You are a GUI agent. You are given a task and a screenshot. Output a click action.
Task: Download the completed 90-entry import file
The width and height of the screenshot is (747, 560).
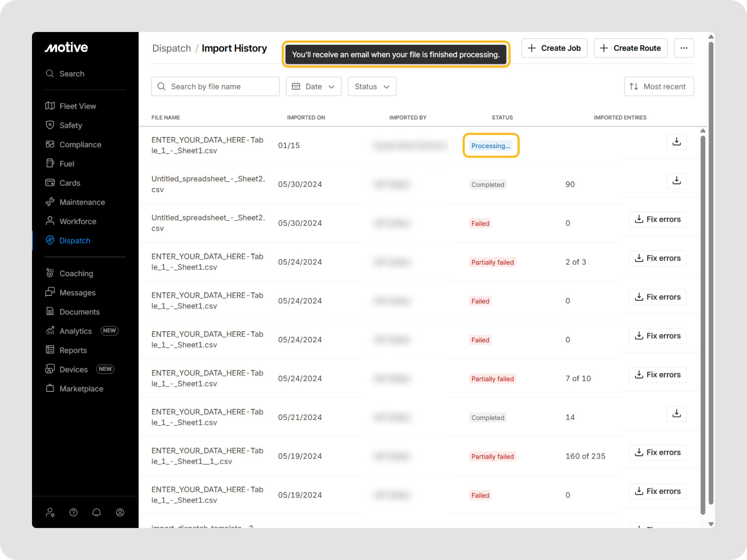point(676,181)
